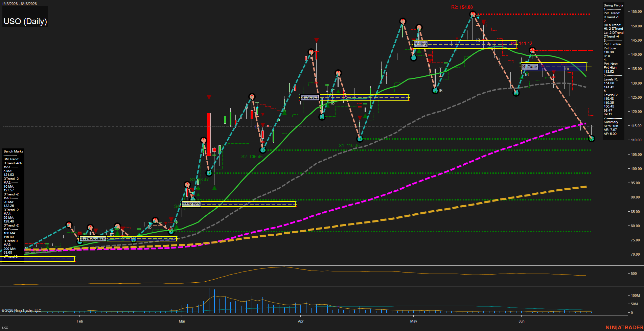Click the 89.11 support level value
The image size is (644, 331).
pos(608,114)
